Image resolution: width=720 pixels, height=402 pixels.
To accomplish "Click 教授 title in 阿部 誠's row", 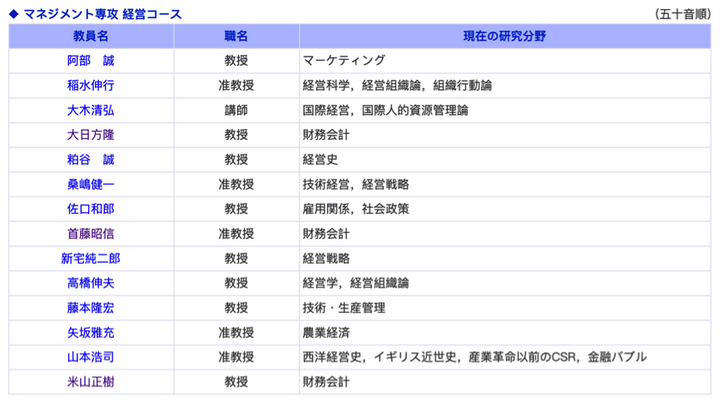I will [236, 61].
